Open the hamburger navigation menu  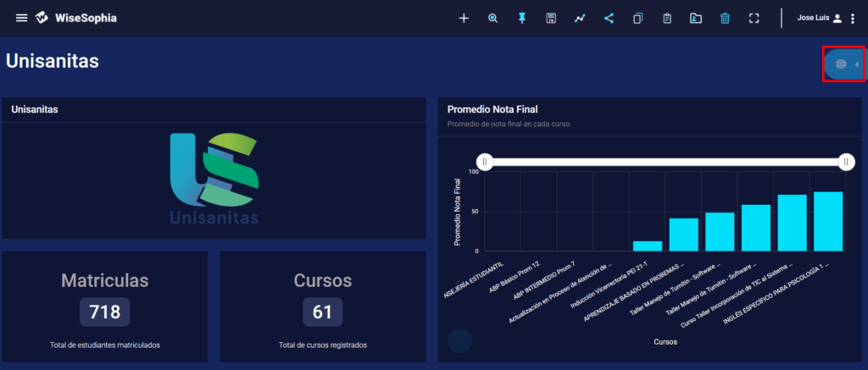tap(21, 19)
